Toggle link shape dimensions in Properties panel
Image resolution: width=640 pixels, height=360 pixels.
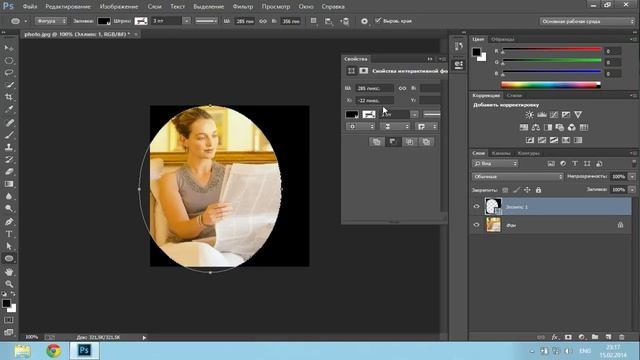[402, 88]
